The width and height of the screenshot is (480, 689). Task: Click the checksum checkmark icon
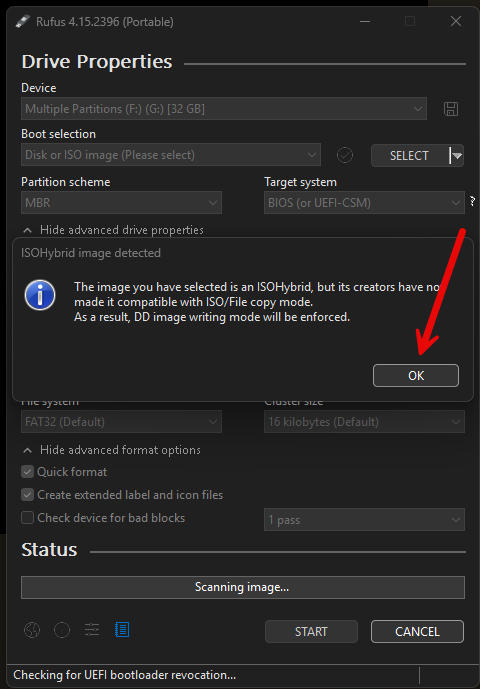[x=345, y=155]
